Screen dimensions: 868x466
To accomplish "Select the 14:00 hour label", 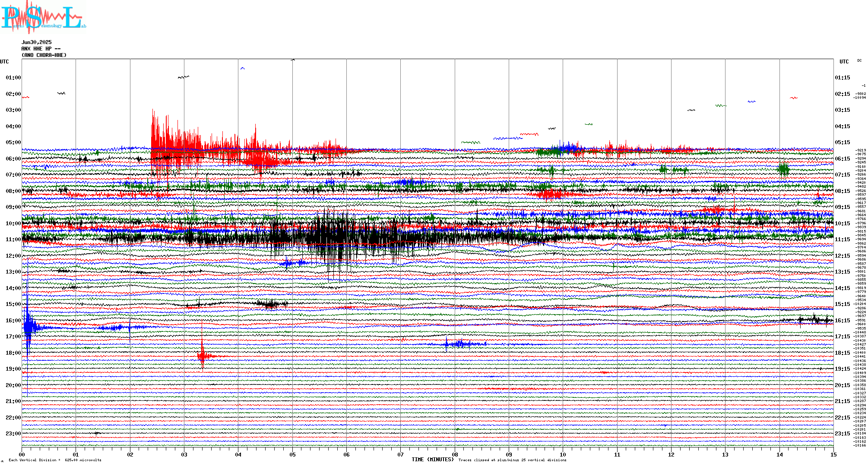I will coord(13,288).
